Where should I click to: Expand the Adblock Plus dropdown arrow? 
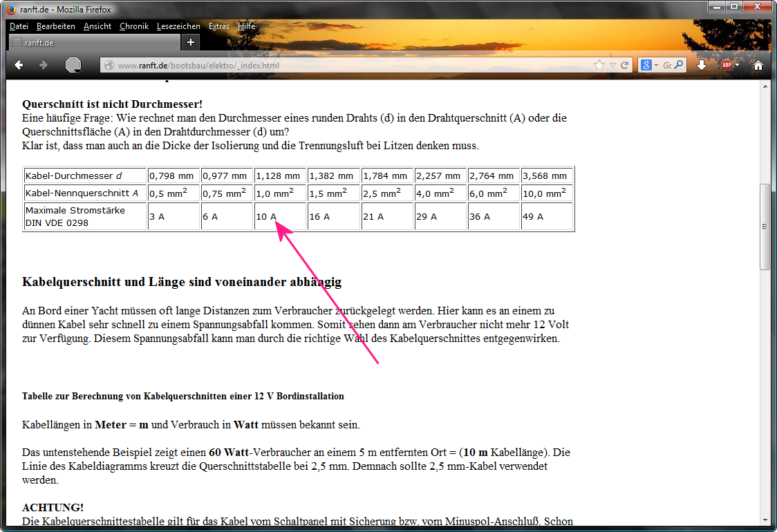737,65
